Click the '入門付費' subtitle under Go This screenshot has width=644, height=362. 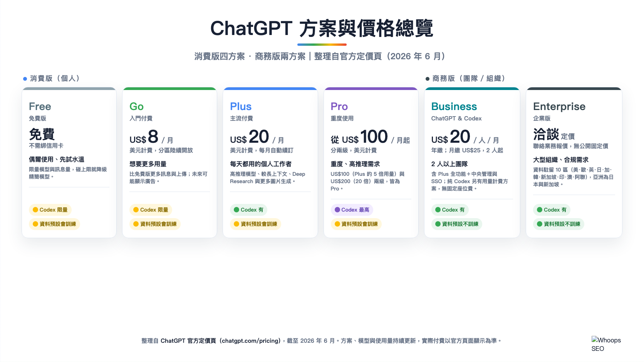(x=141, y=118)
